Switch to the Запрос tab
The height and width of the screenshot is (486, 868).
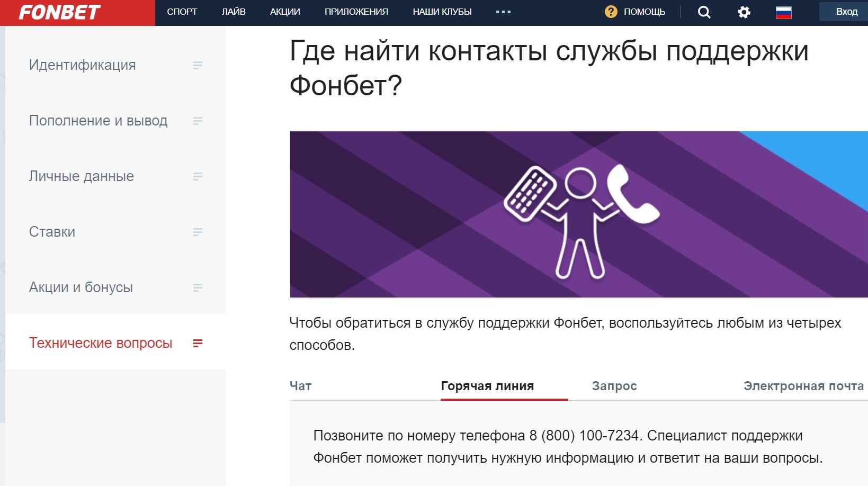(x=614, y=386)
